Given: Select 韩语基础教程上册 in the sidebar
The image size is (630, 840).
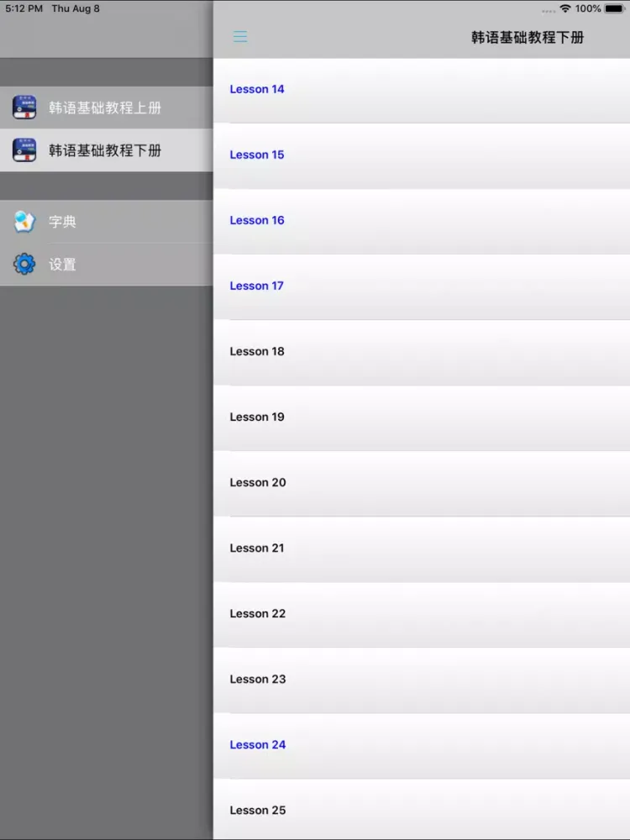Looking at the screenshot, I should coord(105,108).
